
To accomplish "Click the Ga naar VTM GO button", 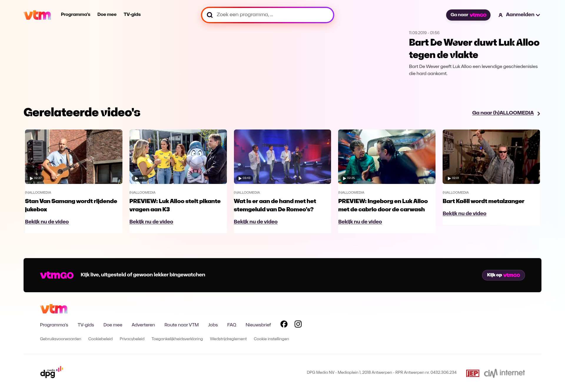I will click(x=468, y=15).
